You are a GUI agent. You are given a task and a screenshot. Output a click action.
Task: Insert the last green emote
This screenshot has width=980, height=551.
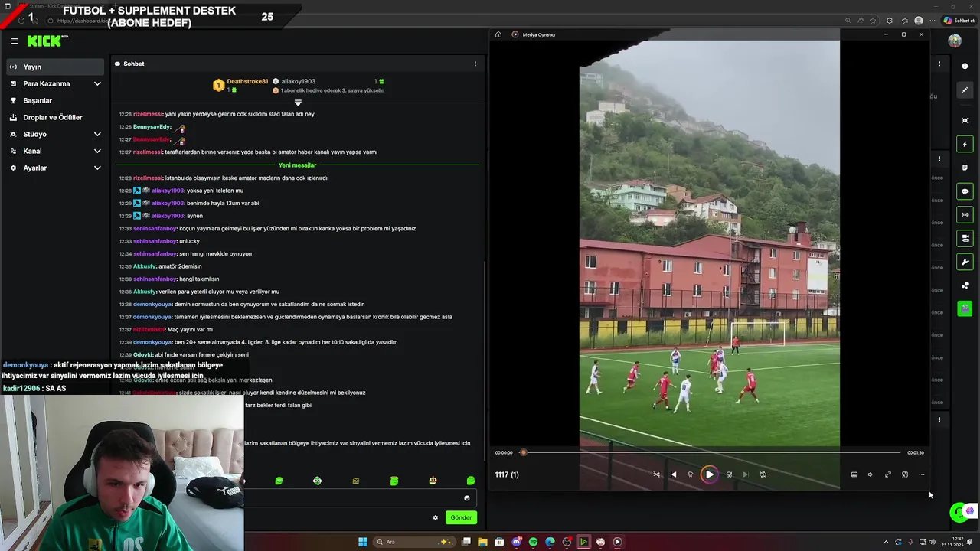pyautogui.click(x=471, y=481)
